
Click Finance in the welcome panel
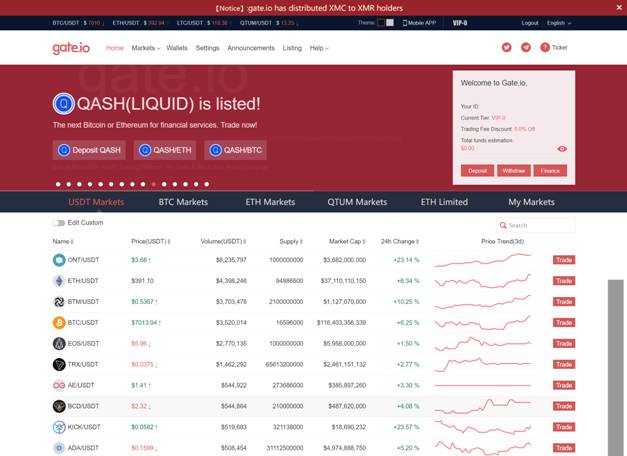click(x=550, y=171)
